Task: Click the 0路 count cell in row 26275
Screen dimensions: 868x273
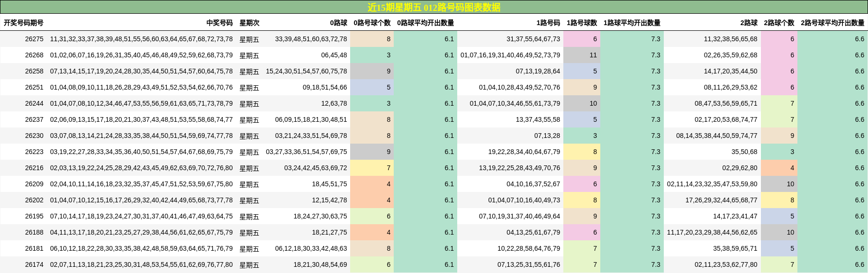Action: tap(372, 39)
